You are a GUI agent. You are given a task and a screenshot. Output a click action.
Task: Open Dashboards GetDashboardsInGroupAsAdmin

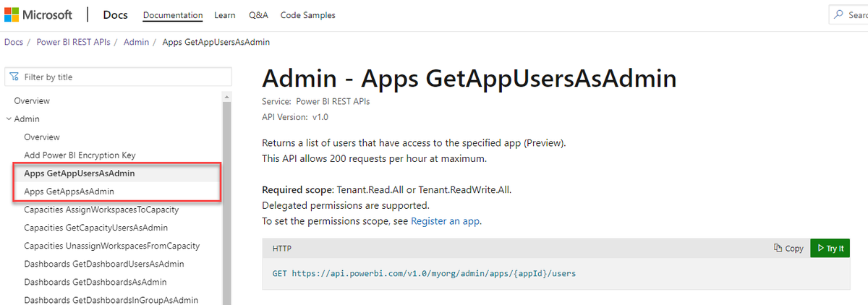tap(111, 300)
